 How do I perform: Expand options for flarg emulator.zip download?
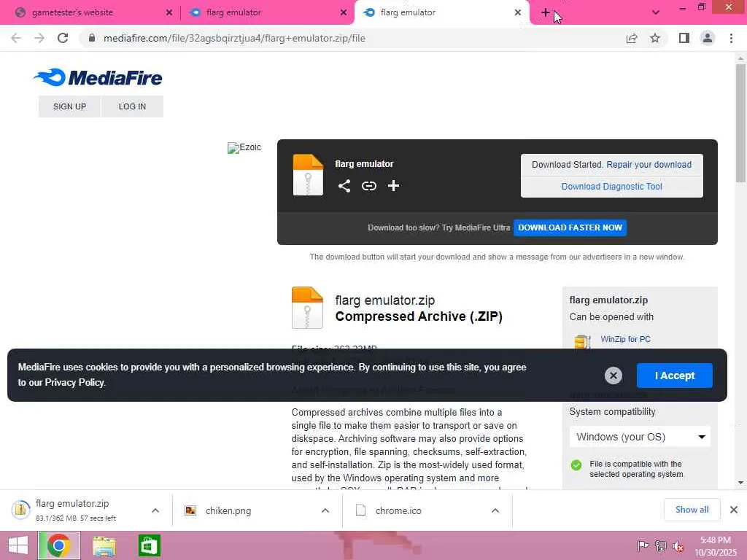(155, 510)
